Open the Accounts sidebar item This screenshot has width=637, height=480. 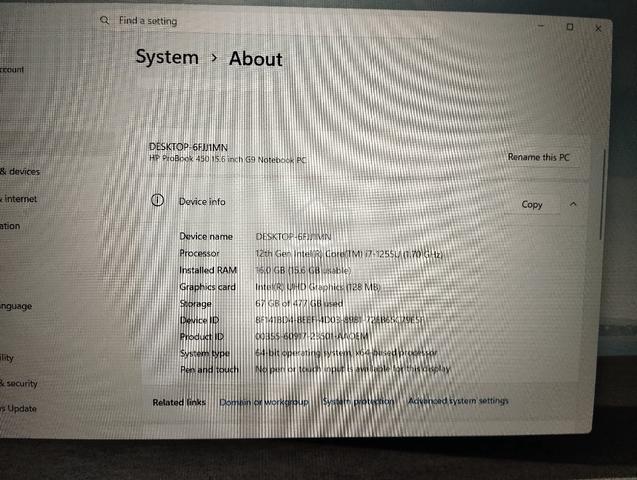[12, 69]
